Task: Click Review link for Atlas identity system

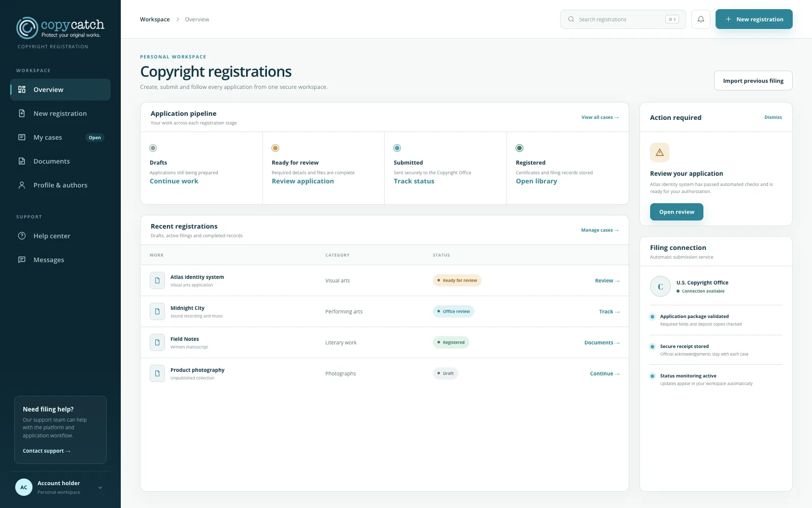Action: (x=607, y=280)
